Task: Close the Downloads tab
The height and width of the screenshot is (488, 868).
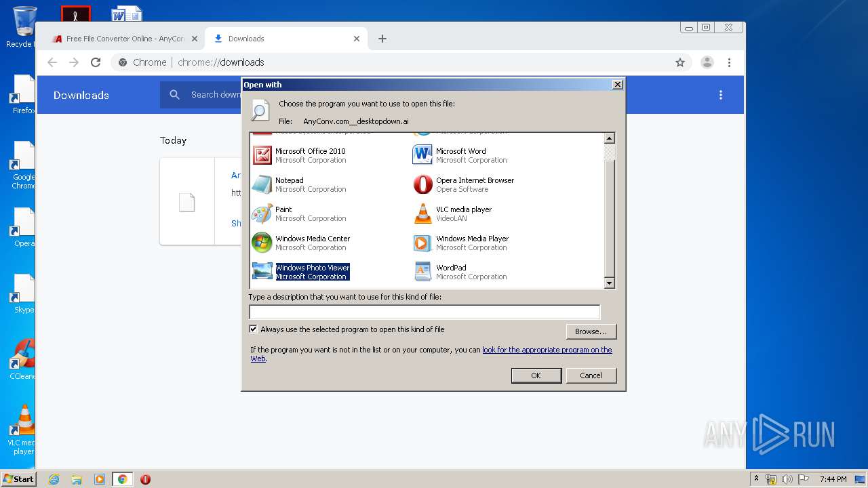Action: [357, 39]
